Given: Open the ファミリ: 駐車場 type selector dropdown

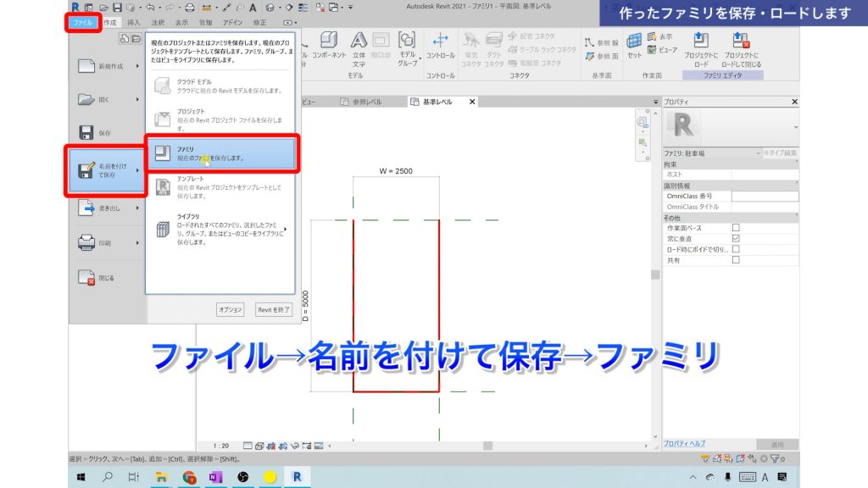Looking at the screenshot, I should (759, 152).
